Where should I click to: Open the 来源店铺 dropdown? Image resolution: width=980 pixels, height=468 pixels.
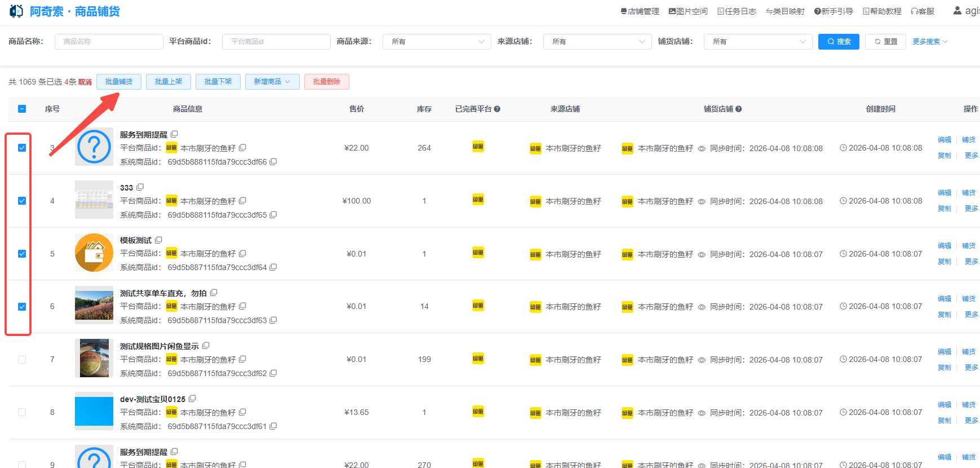[x=597, y=42]
